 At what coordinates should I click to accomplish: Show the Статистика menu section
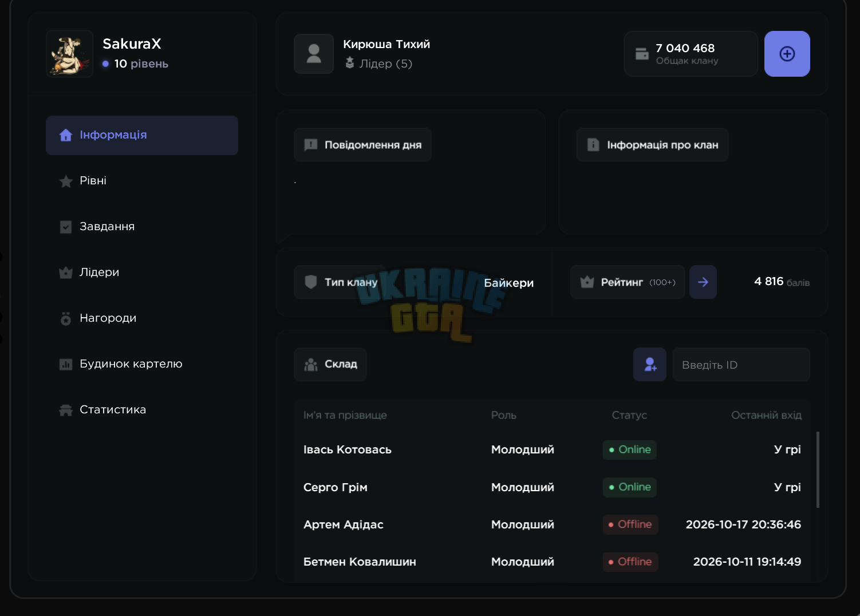[x=142, y=410]
